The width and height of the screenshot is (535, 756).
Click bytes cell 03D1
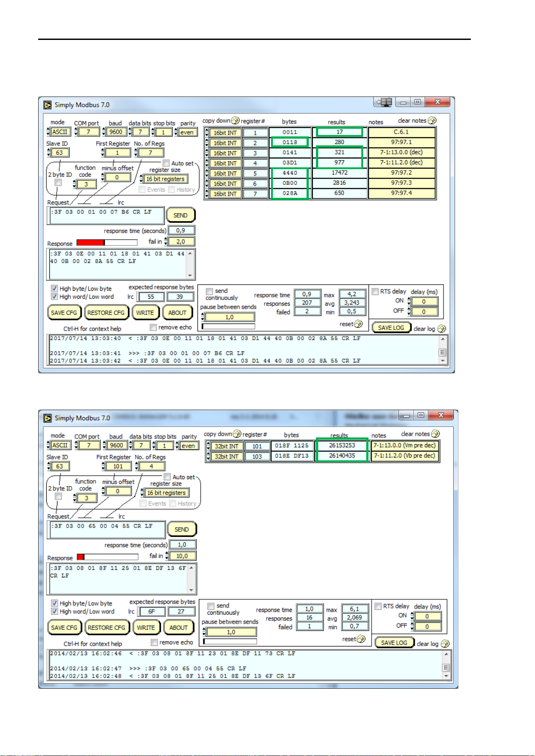point(290,162)
